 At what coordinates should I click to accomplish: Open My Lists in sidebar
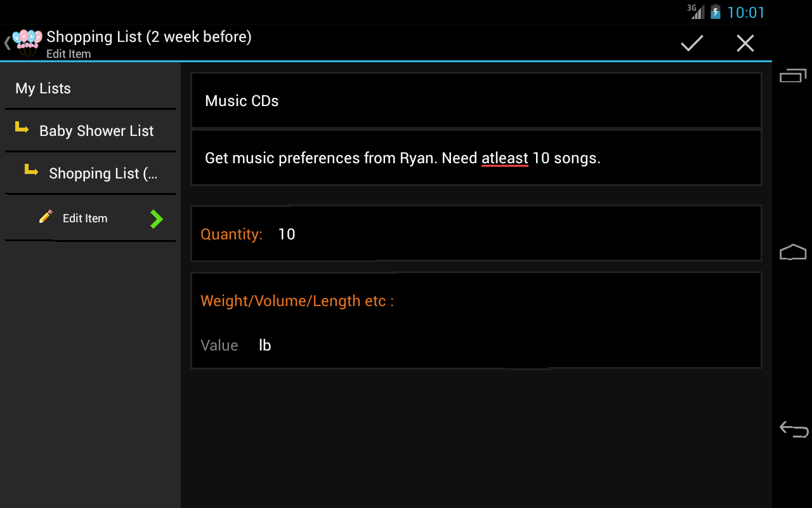43,88
